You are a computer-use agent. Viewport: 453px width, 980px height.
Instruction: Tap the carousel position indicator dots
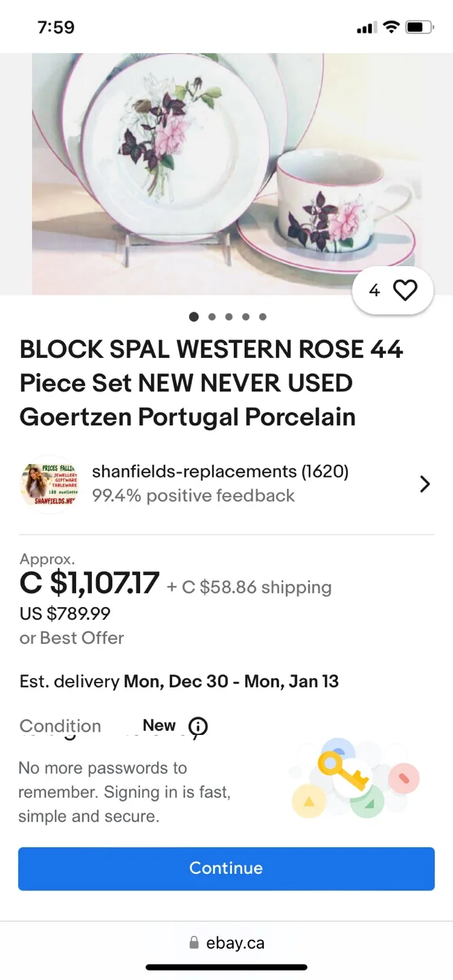click(x=228, y=316)
